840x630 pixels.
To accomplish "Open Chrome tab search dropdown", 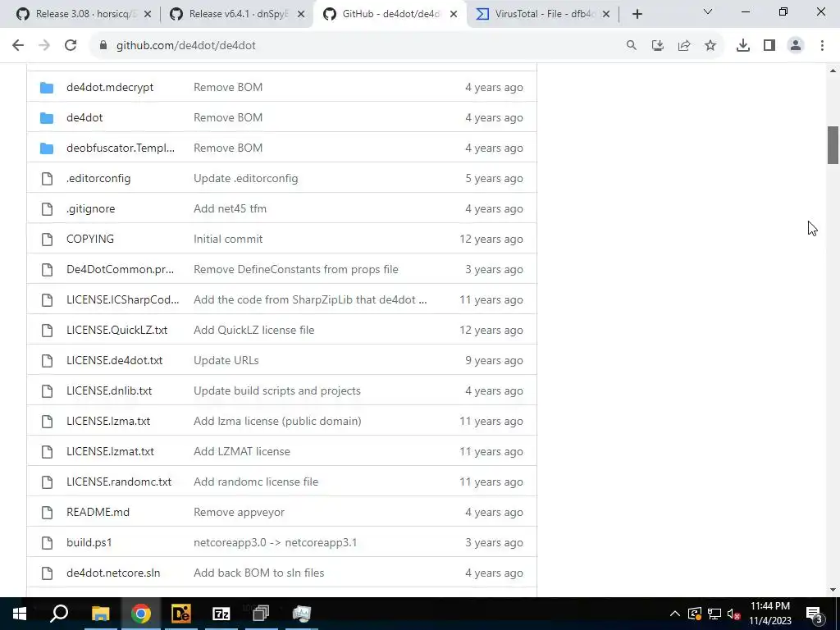I will pyautogui.click(x=708, y=11).
